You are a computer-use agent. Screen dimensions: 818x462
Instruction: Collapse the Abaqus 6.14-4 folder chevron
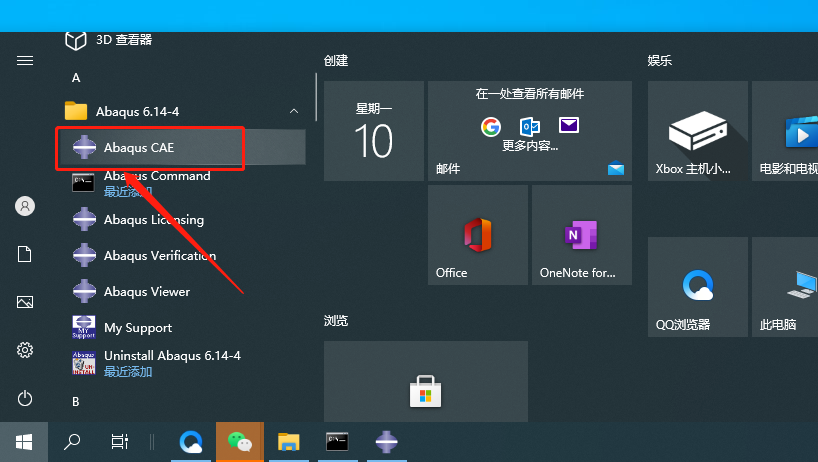[x=294, y=111]
